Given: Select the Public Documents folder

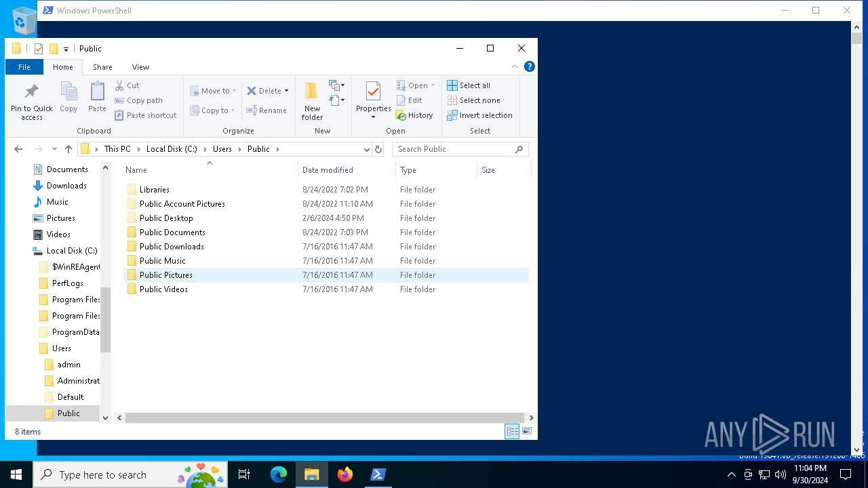Looking at the screenshot, I should point(326,232).
